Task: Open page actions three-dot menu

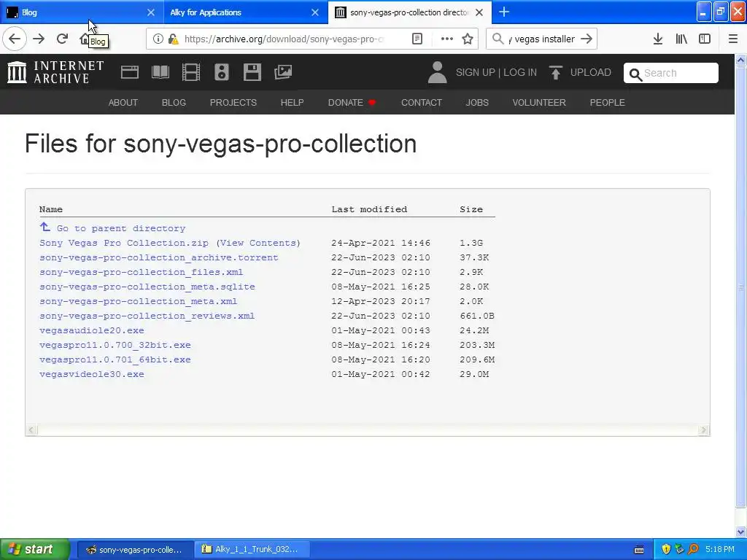Action: point(446,39)
